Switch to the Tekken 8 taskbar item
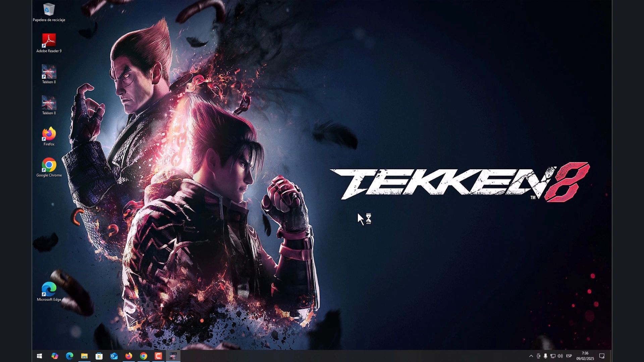 (173, 356)
